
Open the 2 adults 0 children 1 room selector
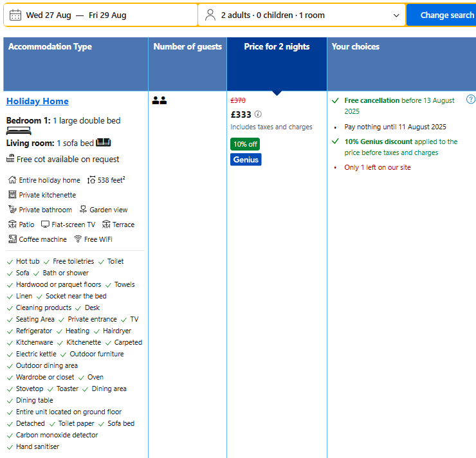click(x=302, y=15)
